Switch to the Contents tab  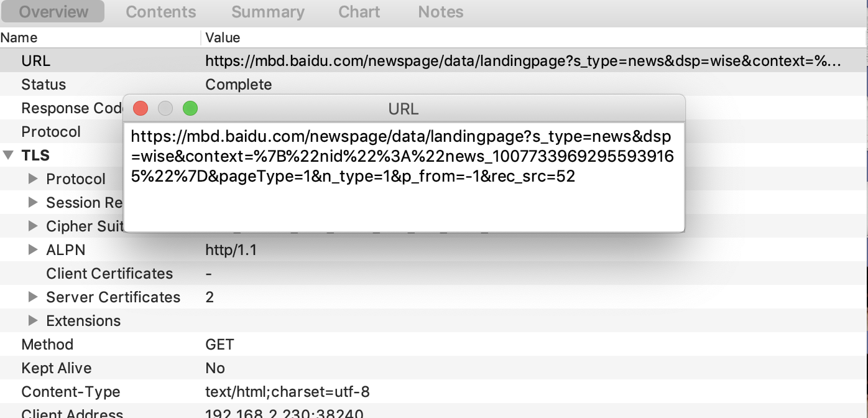tap(160, 11)
